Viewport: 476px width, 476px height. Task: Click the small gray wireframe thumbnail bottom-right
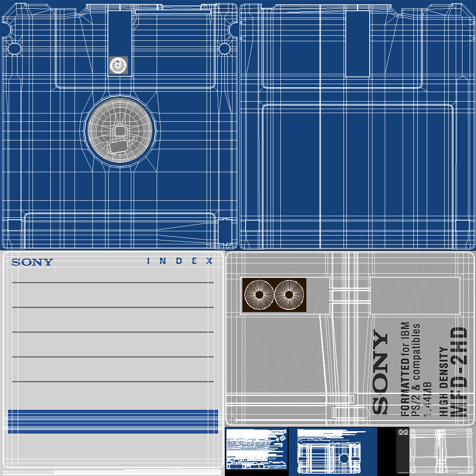[443, 451]
